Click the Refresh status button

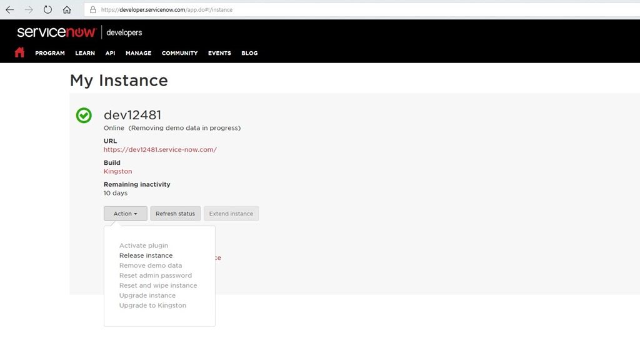[175, 214]
